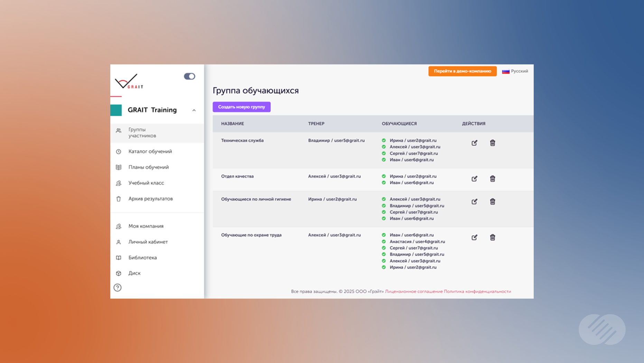Click the teal GRAIT Training color square
The height and width of the screenshot is (363, 644).
(x=116, y=110)
